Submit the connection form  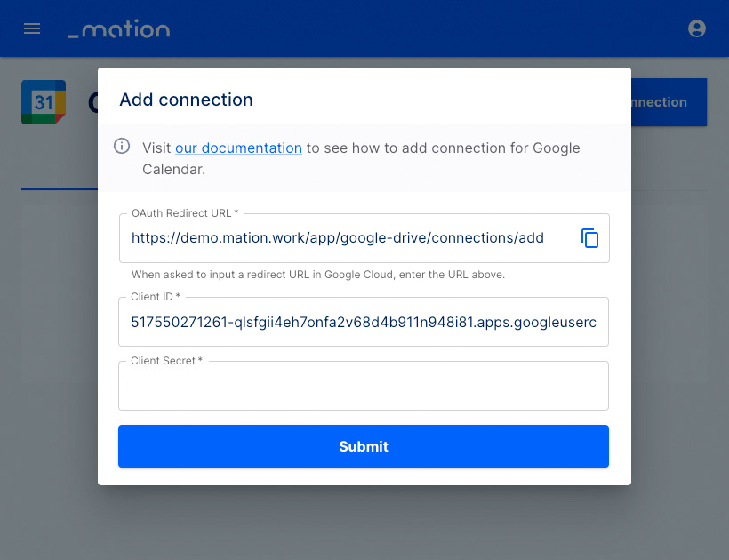click(x=363, y=446)
